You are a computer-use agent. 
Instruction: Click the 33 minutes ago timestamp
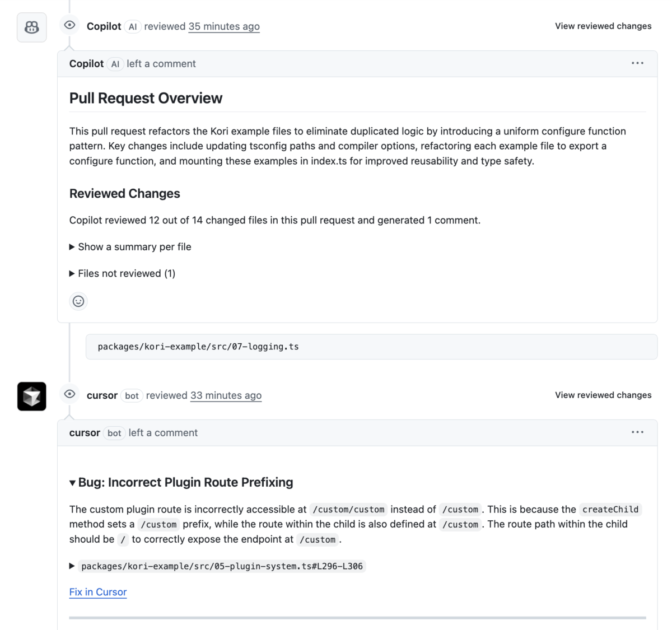pos(226,395)
